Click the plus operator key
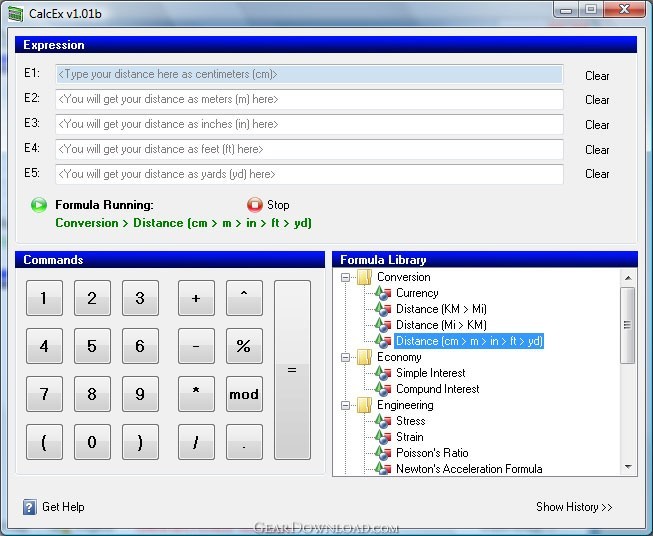The image size is (653, 536). [x=196, y=298]
